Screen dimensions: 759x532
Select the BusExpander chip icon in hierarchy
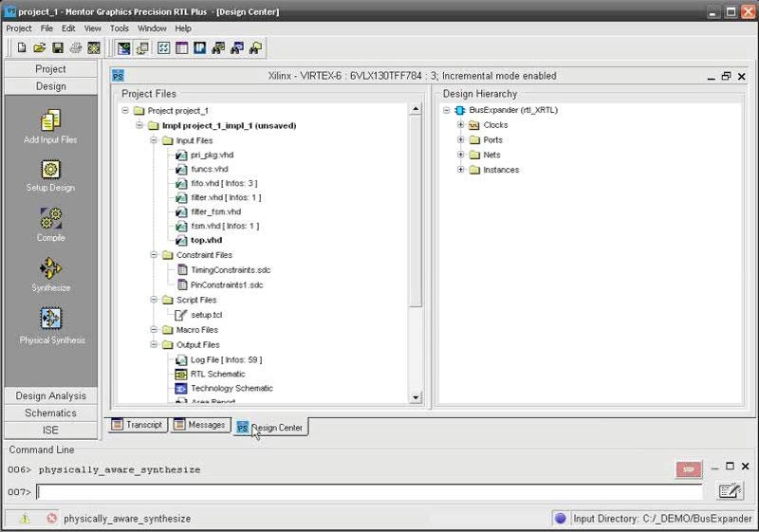click(460, 110)
